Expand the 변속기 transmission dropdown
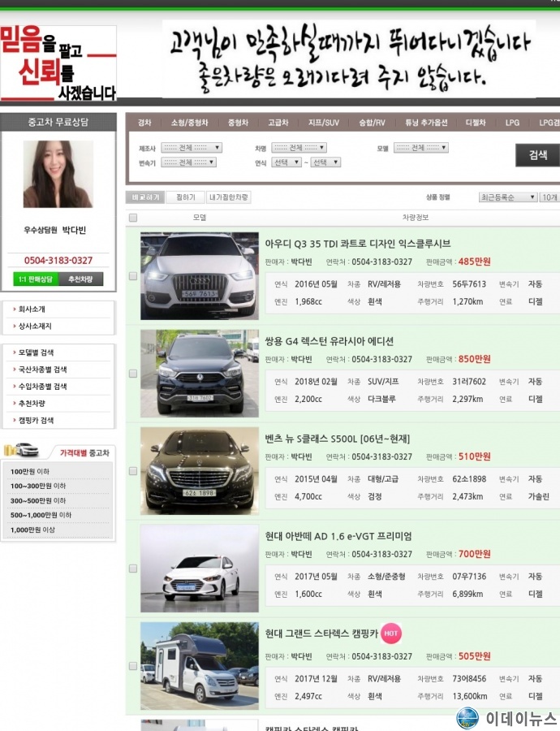 coord(187,162)
